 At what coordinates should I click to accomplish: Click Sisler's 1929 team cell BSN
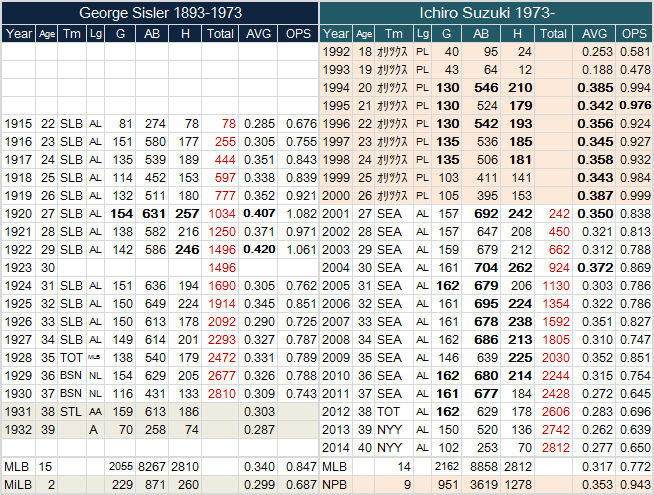72,375
